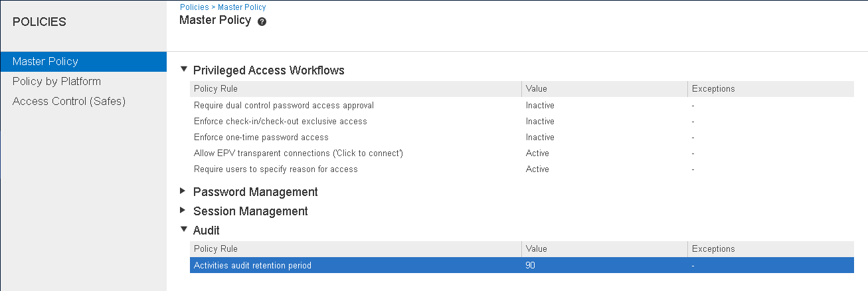The height and width of the screenshot is (291, 868).
Task: Click Policy Rule column header in Privileged Access table
Action: [355, 89]
